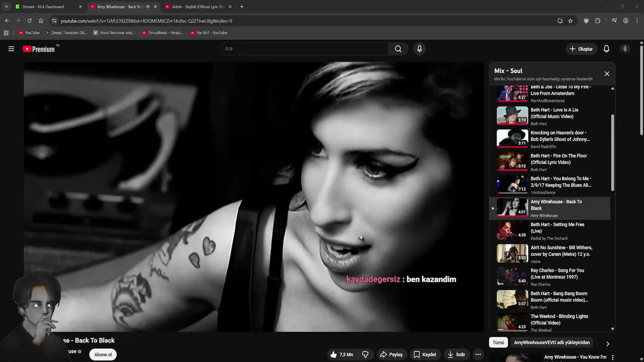Dislike the video with thumbs down
644x362 pixels.
tap(365, 354)
